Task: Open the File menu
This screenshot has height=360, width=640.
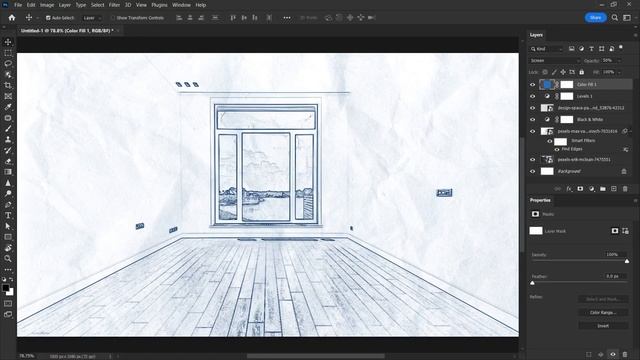Action: click(18, 5)
